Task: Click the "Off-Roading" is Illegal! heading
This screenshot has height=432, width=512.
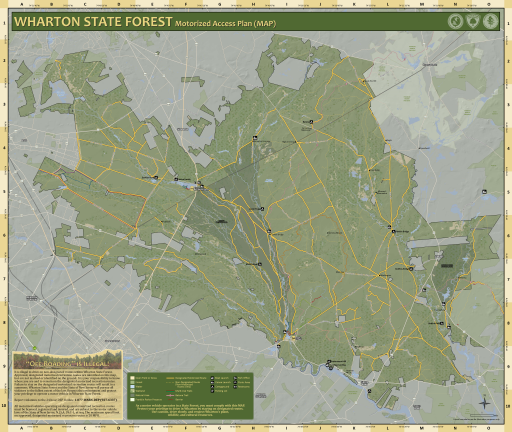Action: 67,364
